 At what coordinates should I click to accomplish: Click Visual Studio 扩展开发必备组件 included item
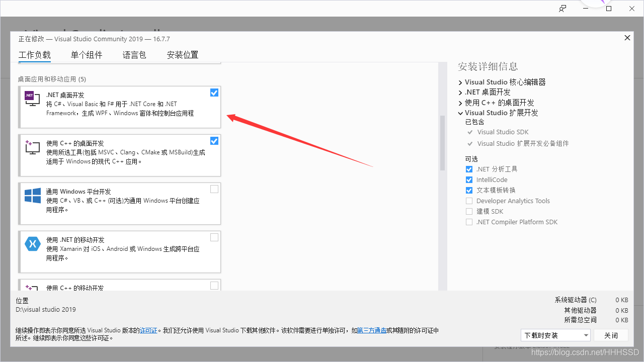[523, 143]
